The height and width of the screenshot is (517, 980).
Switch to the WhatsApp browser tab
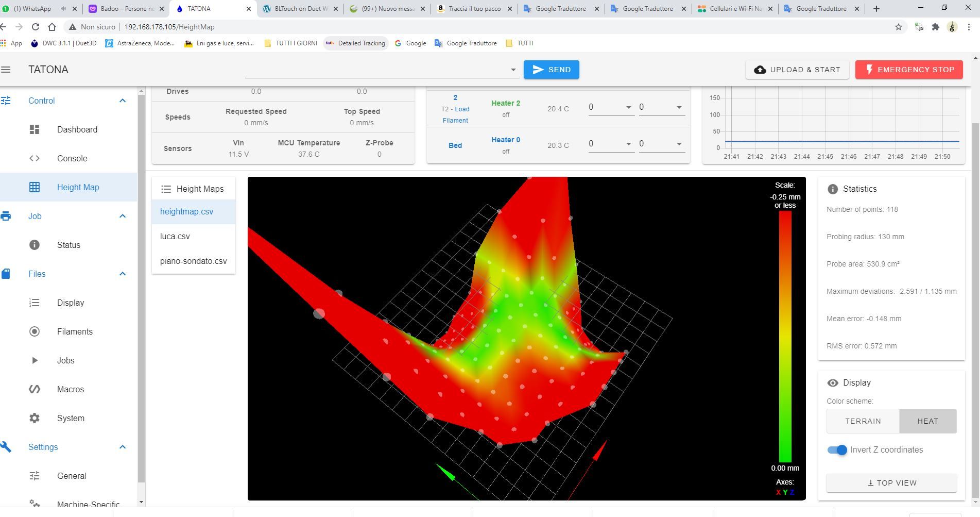[40, 9]
